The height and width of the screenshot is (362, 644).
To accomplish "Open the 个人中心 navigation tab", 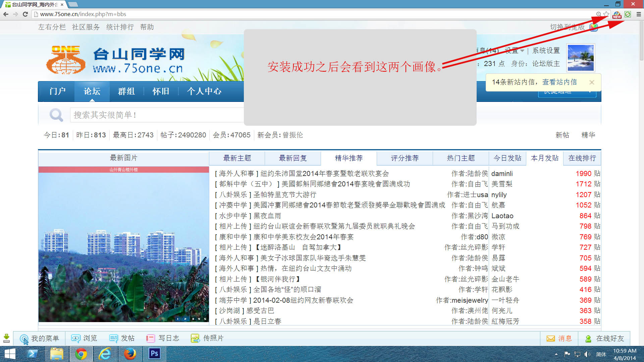I will (x=204, y=91).
